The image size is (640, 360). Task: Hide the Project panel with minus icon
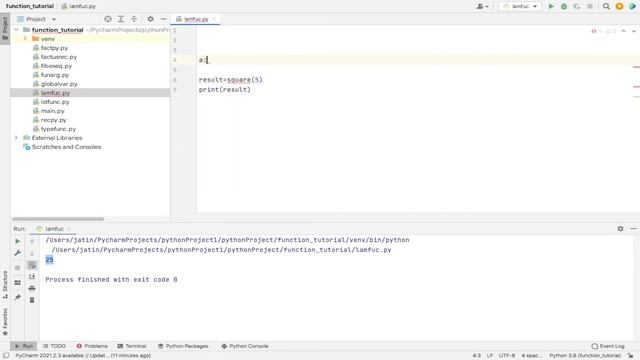coord(163,19)
